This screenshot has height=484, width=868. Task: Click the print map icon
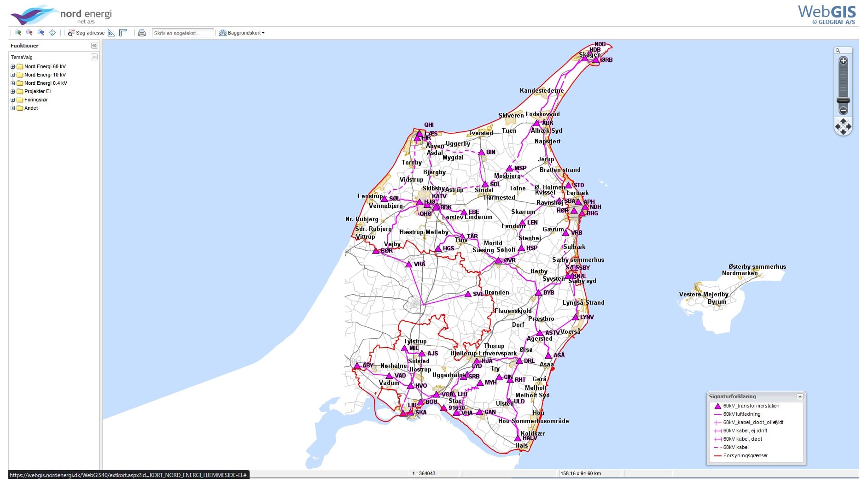(141, 33)
